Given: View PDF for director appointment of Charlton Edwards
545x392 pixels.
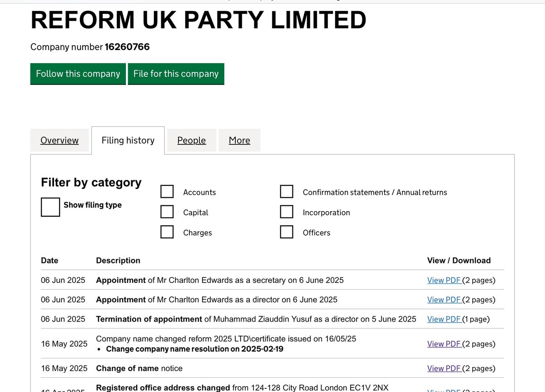Looking at the screenshot, I should (x=444, y=300).
